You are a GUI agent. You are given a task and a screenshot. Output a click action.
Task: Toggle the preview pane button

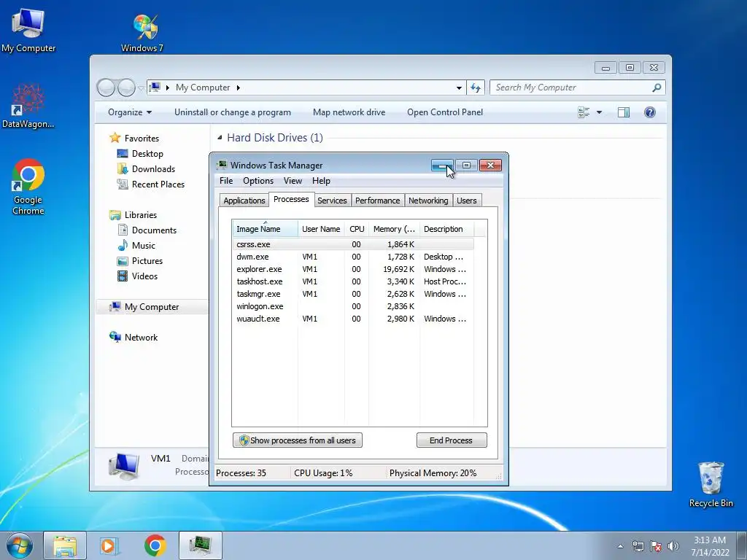point(624,112)
